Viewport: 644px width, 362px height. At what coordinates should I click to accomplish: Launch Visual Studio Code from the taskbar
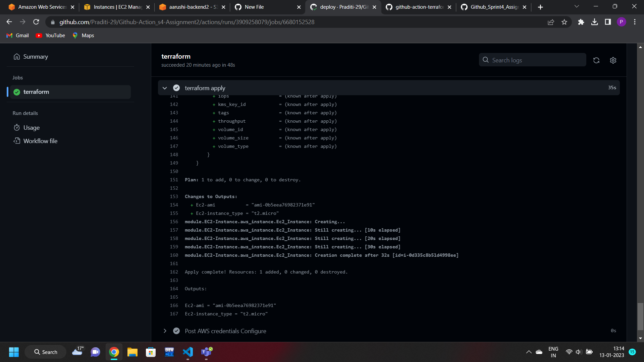[x=188, y=352]
